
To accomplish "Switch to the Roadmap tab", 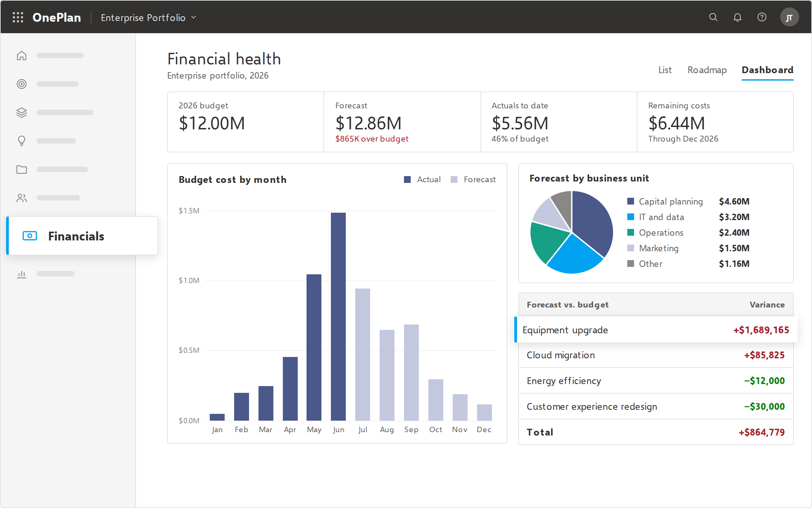I will [707, 70].
